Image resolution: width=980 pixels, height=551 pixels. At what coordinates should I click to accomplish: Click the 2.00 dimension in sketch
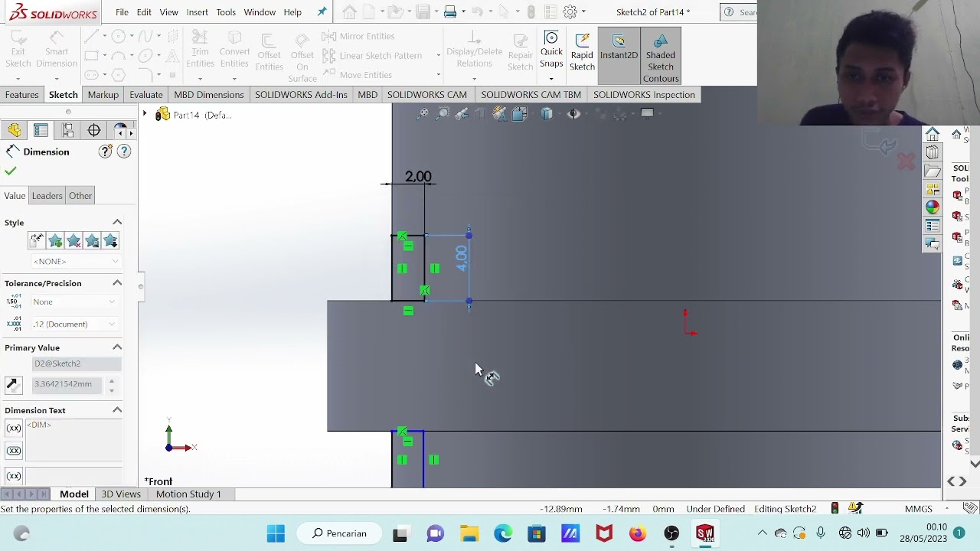tap(418, 177)
